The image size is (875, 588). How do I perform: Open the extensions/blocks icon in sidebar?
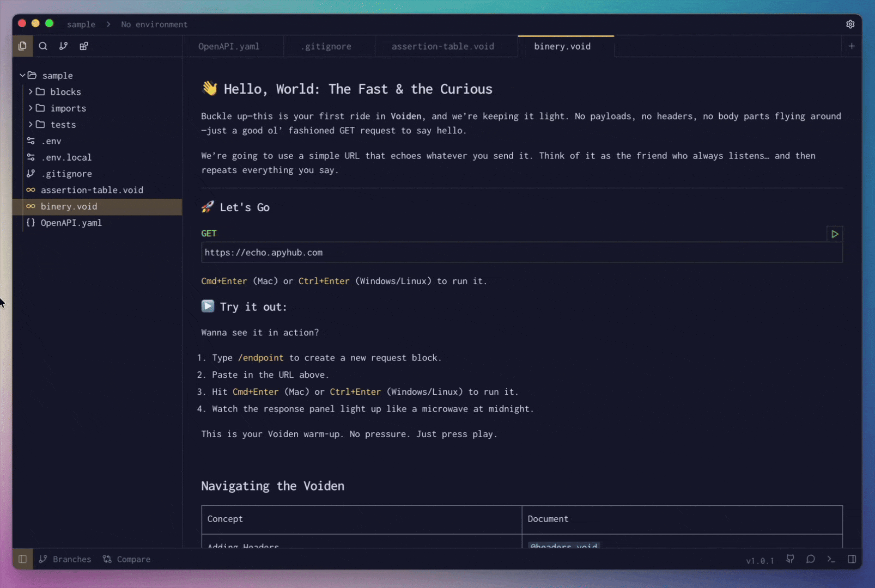(x=83, y=46)
